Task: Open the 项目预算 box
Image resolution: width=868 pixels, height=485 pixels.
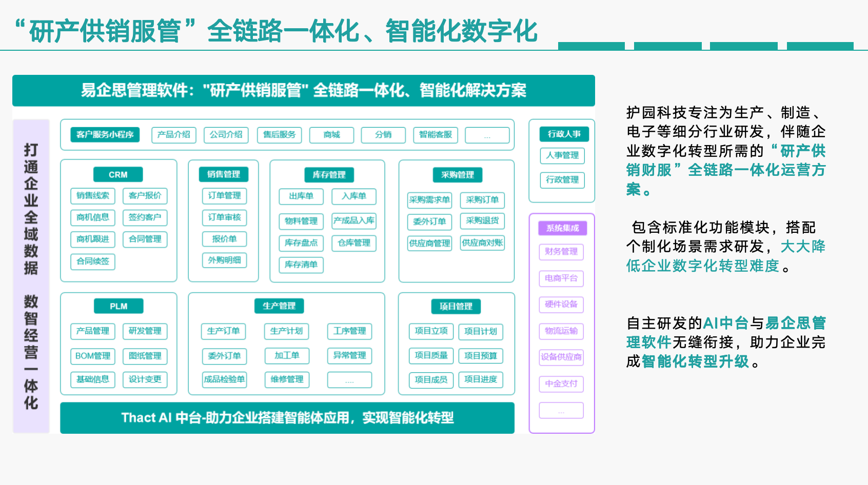Action: click(481, 355)
